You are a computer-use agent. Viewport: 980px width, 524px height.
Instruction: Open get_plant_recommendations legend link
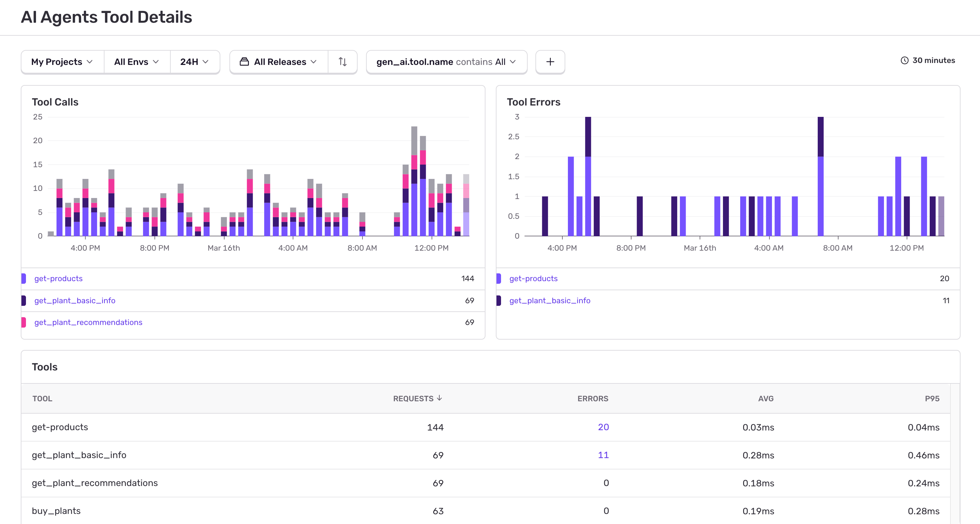[88, 322]
